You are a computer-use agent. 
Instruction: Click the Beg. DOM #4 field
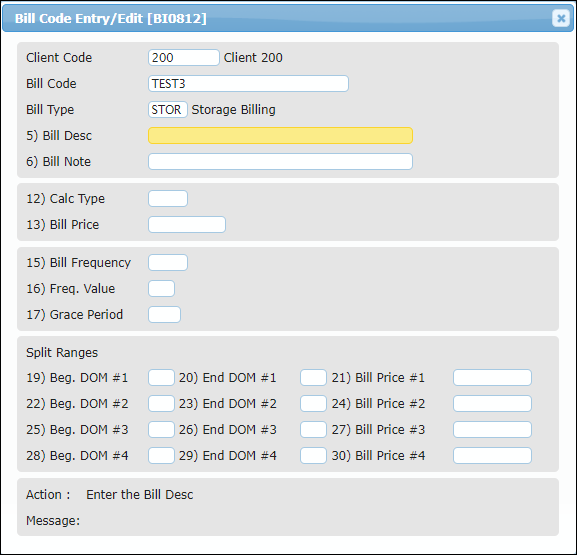161,456
